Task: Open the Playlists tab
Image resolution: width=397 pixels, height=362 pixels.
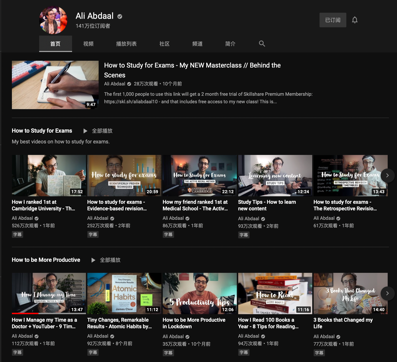Action: [x=126, y=44]
